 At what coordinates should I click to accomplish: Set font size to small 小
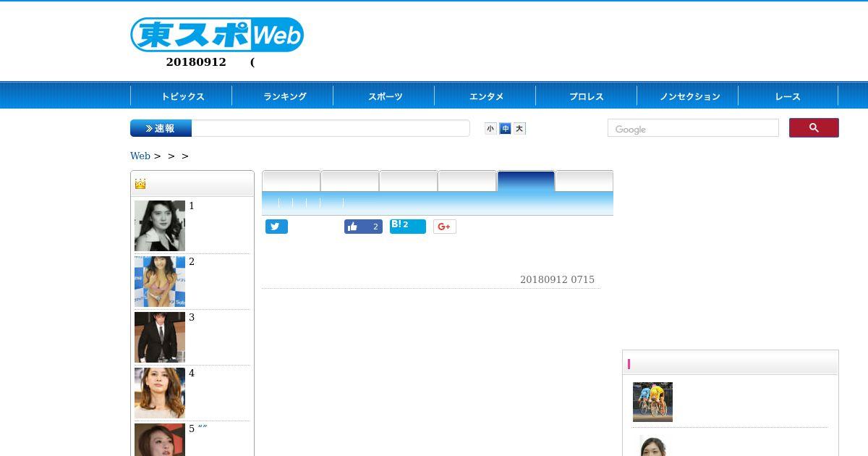[490, 129]
